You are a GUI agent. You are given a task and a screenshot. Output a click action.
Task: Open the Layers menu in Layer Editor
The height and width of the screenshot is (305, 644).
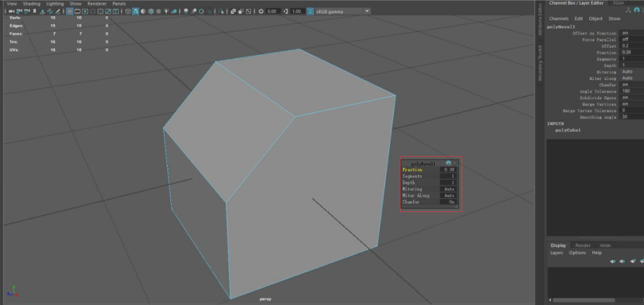click(556, 253)
